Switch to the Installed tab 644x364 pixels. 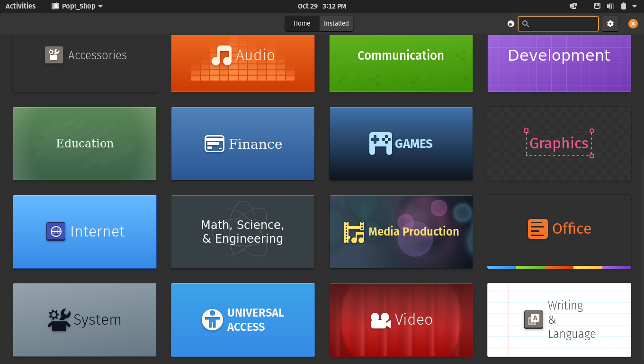[x=336, y=24]
